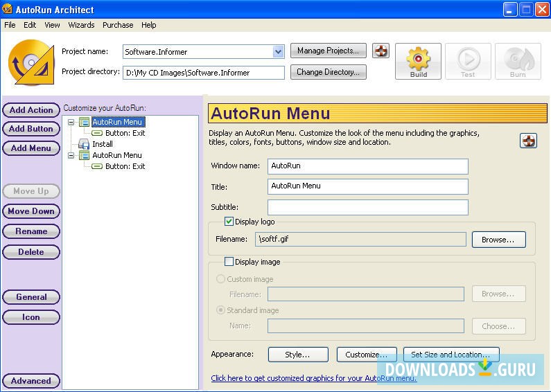Viewport: 551px width, 392px height.
Task: Click the Rename button
Action: pyautogui.click(x=31, y=231)
